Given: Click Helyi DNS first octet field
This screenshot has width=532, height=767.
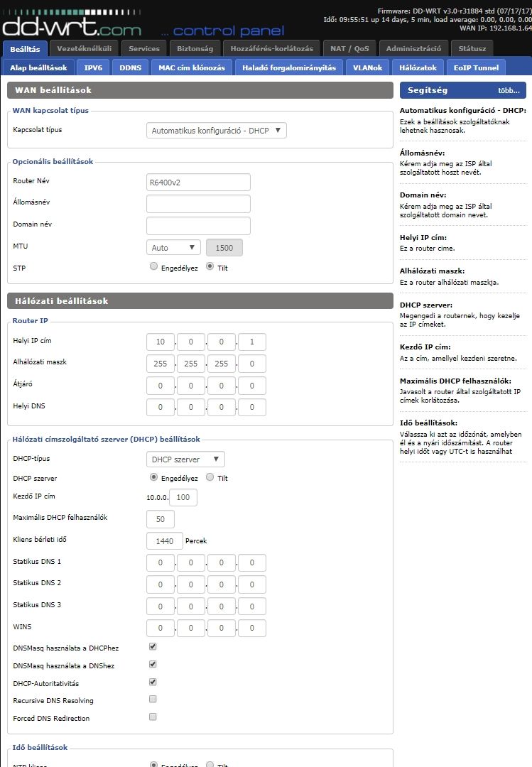Looking at the screenshot, I should pos(161,407).
